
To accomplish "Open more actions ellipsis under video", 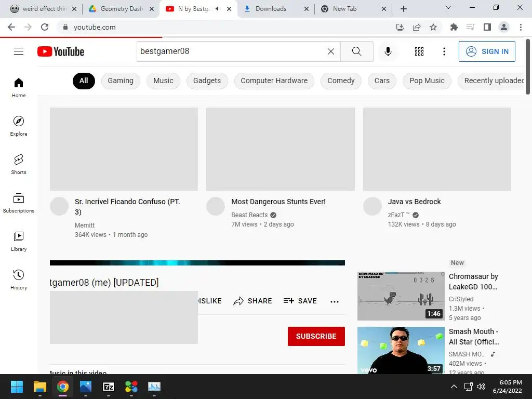I will (x=335, y=302).
